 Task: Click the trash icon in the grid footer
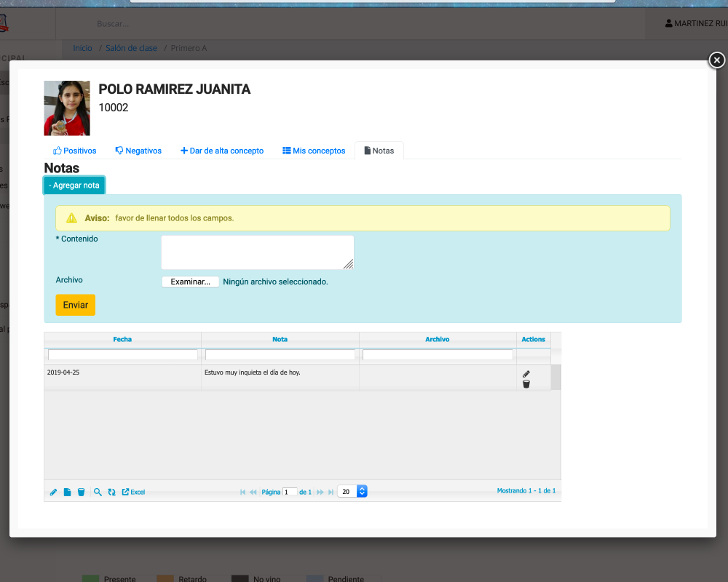81,493
